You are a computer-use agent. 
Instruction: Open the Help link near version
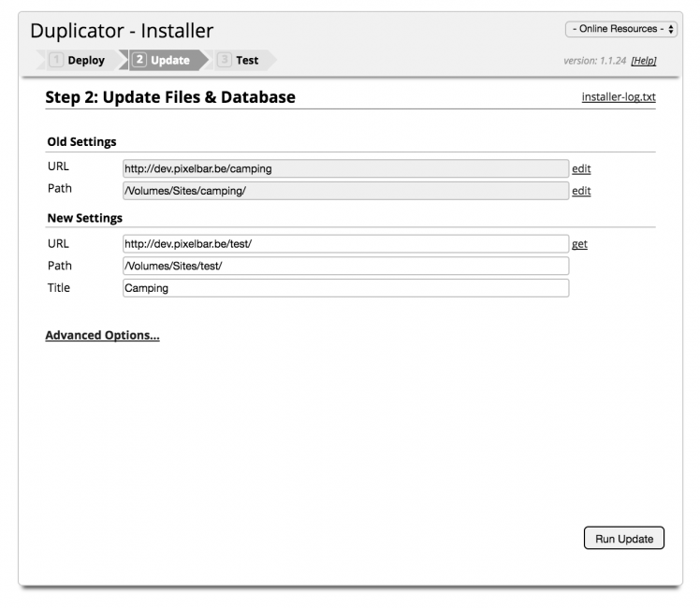(x=643, y=61)
